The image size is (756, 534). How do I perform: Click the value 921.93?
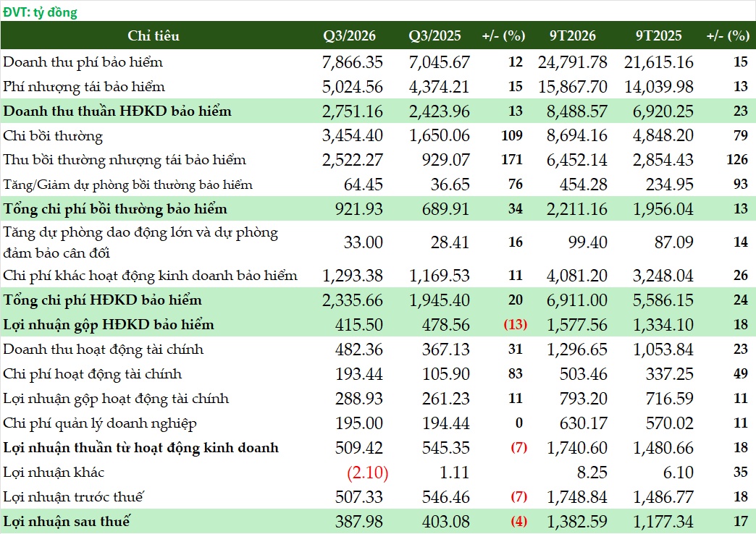pos(358,209)
